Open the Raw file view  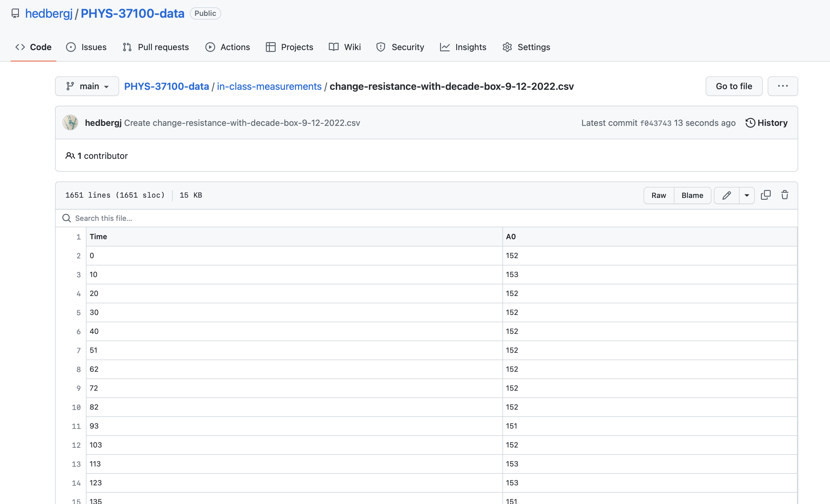[659, 195]
